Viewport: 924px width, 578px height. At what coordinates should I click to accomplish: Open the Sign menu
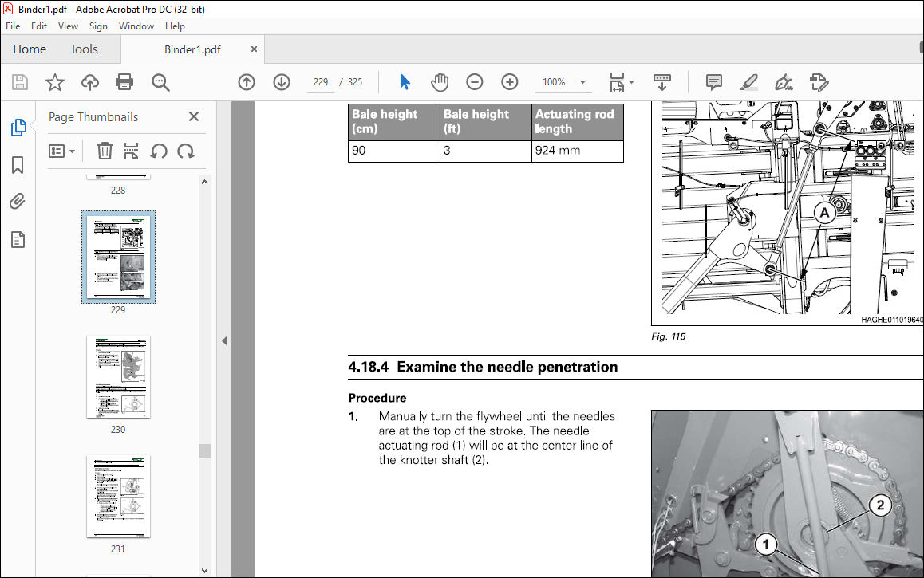(x=98, y=26)
